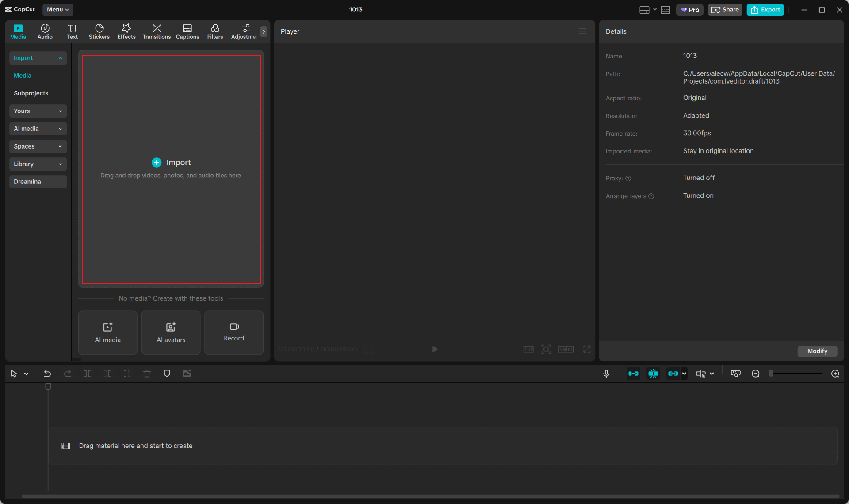849x504 pixels.
Task: Toggle auto ripple in the timeline toolbar
Action: coord(633,373)
